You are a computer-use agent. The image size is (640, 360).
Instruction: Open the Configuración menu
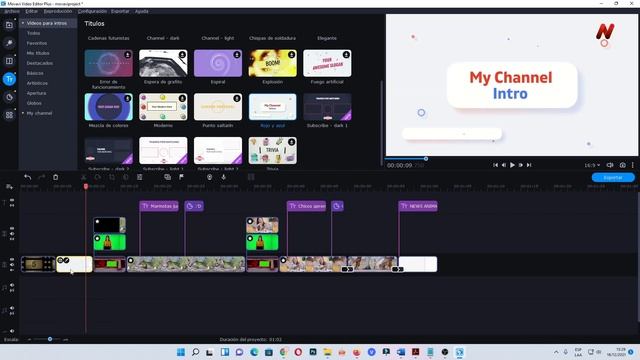pos(92,11)
